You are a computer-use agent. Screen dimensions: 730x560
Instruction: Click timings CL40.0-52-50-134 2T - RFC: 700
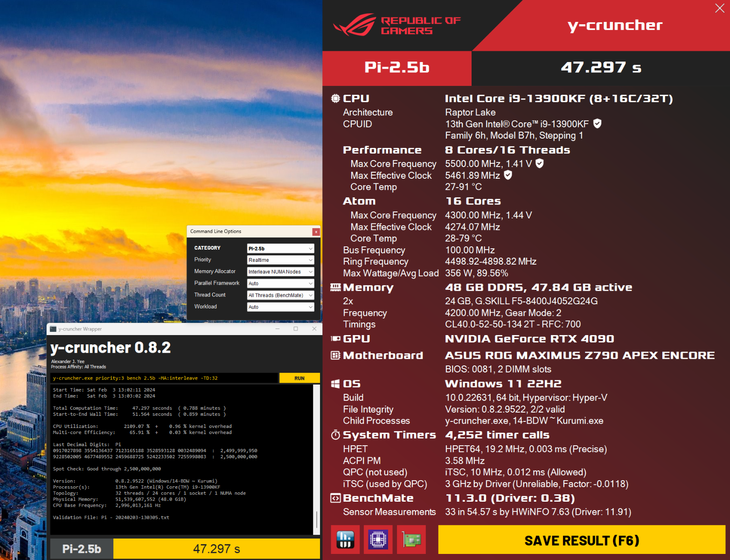click(513, 324)
